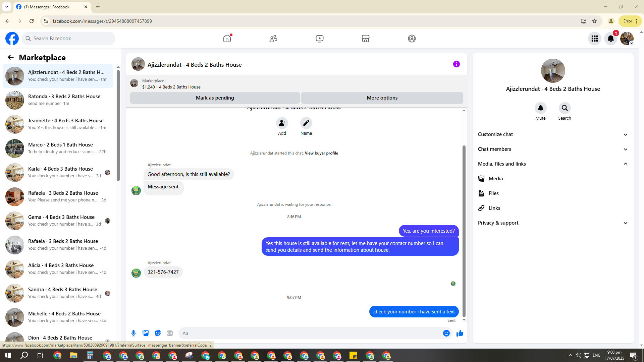This screenshot has height=362, width=644.
Task: Open the Video (Watch) icon
Action: 320,39
